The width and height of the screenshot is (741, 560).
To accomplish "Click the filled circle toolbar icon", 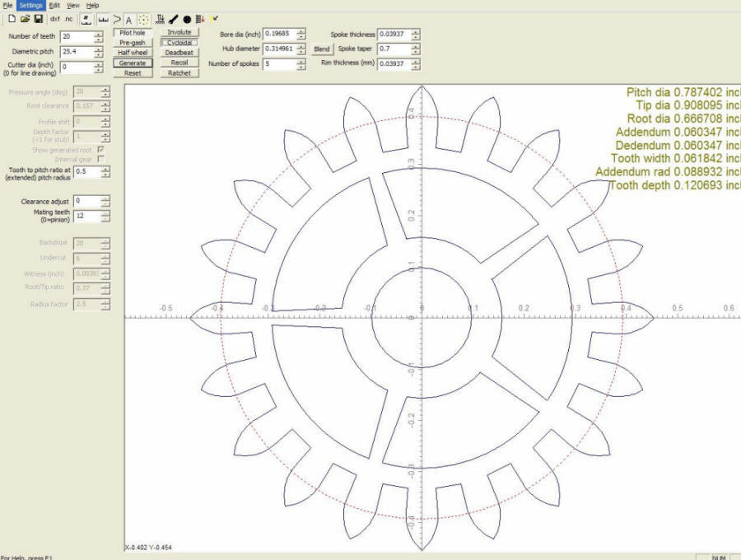I will pos(186,19).
